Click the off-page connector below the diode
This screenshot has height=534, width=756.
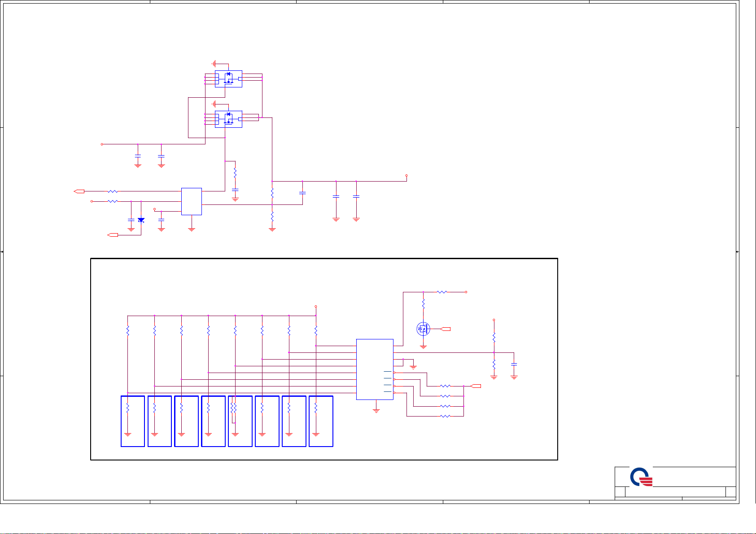click(113, 235)
